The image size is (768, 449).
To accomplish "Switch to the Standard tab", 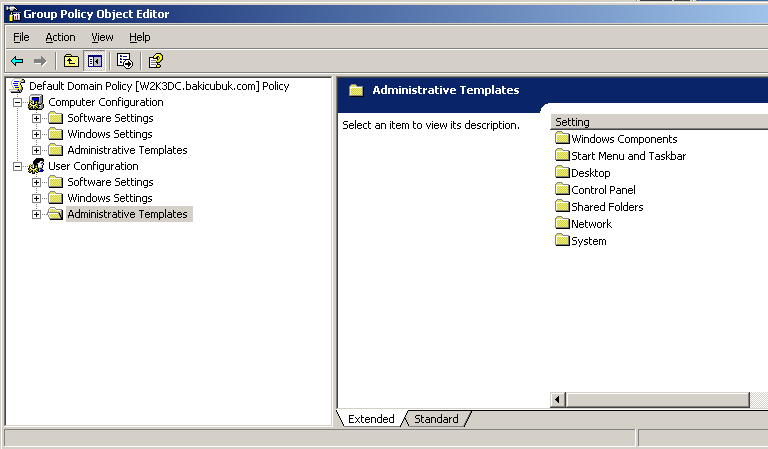I will click(x=436, y=419).
